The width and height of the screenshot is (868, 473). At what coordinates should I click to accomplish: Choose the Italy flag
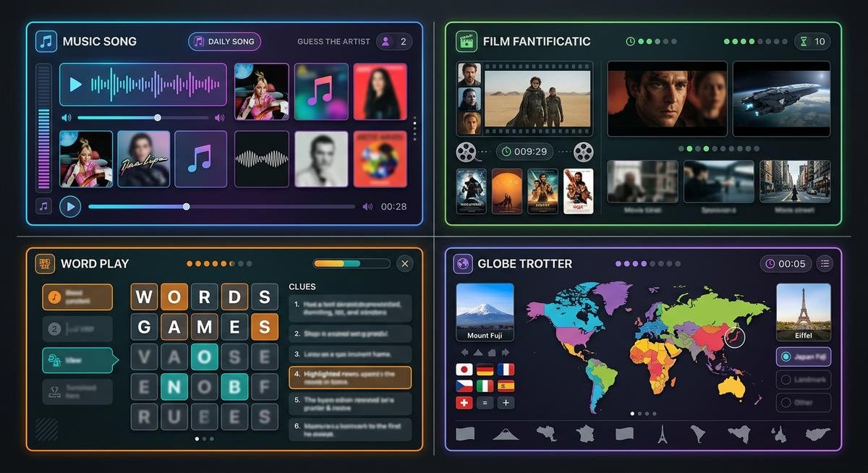click(x=485, y=386)
